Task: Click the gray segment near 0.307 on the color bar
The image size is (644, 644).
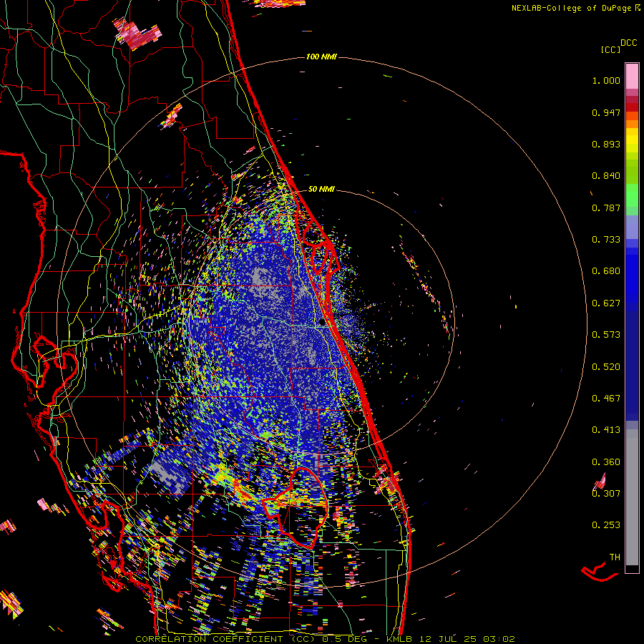Action: point(632,497)
